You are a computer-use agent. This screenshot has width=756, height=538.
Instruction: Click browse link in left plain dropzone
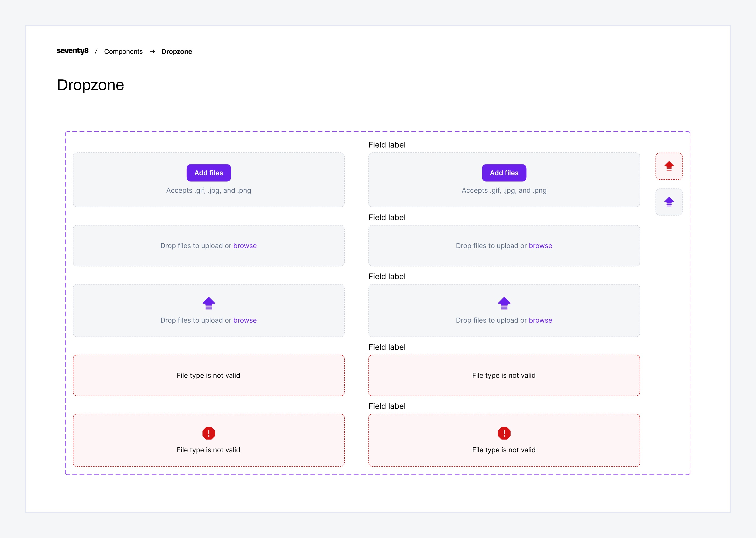click(x=245, y=246)
